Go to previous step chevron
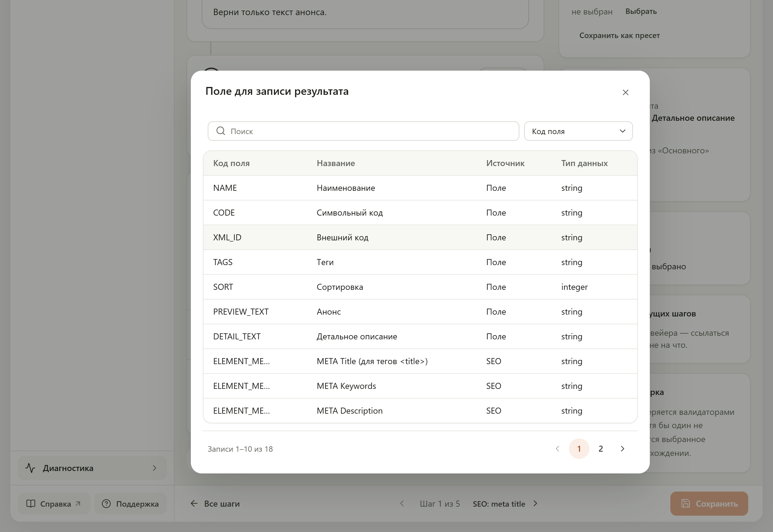Image resolution: width=773 pixels, height=532 pixels. (x=402, y=503)
